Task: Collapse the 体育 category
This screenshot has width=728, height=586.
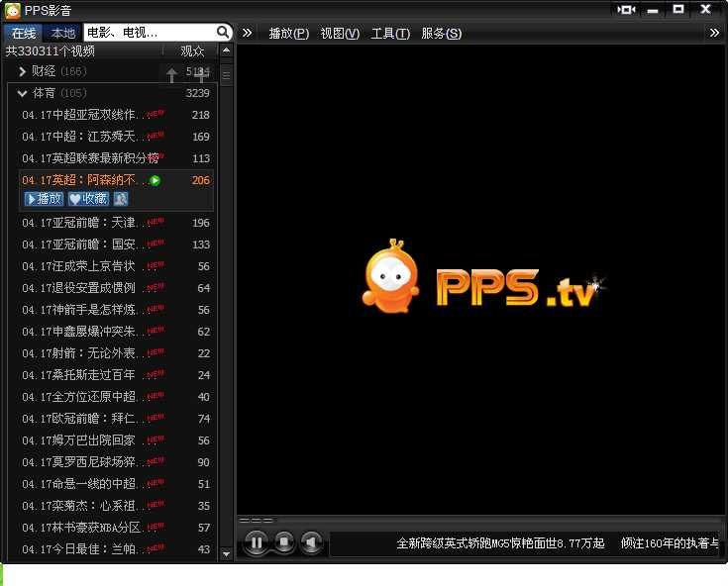Action: 23,93
